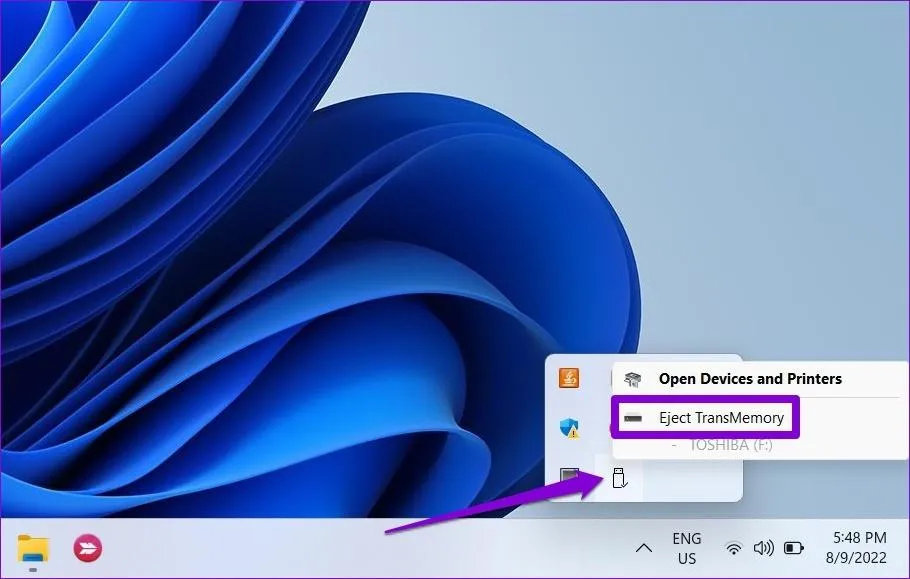The width and height of the screenshot is (910, 579).
Task: Click the battery status icon
Action: point(793,548)
